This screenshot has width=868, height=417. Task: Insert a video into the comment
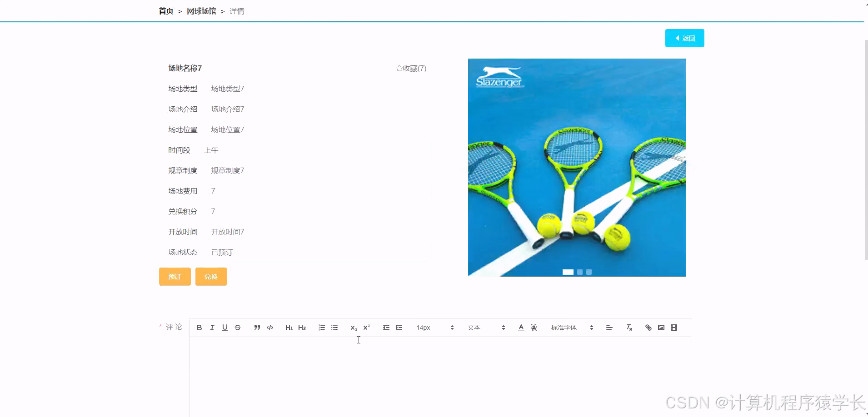tap(674, 328)
